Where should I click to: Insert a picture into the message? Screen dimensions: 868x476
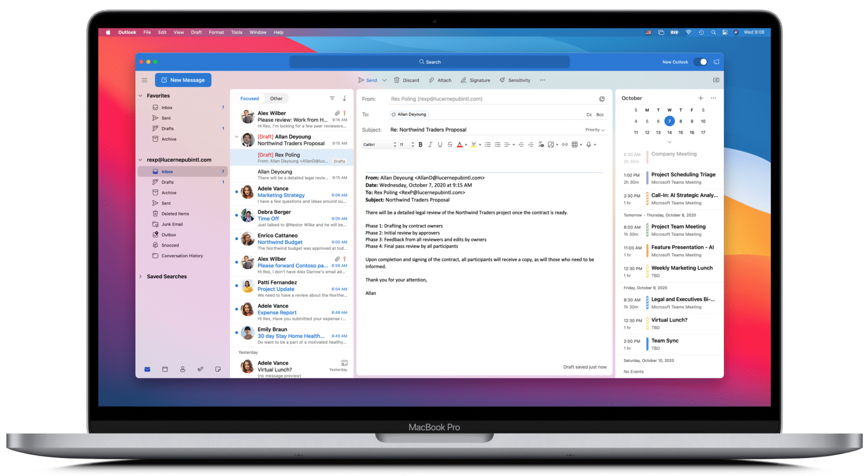pyautogui.click(x=551, y=145)
